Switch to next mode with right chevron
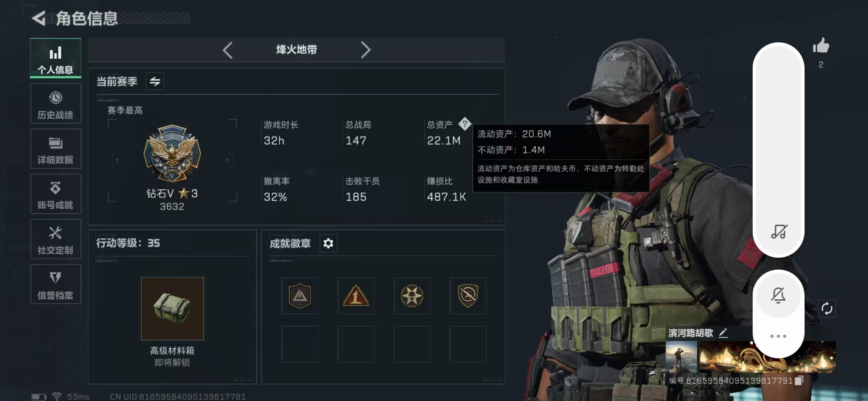 coord(366,50)
